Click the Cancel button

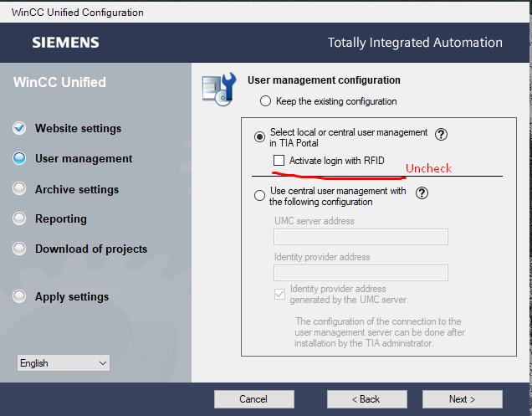pyautogui.click(x=254, y=399)
